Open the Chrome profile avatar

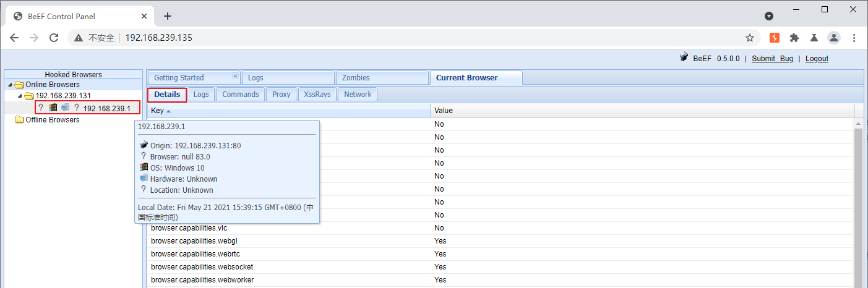click(x=834, y=38)
